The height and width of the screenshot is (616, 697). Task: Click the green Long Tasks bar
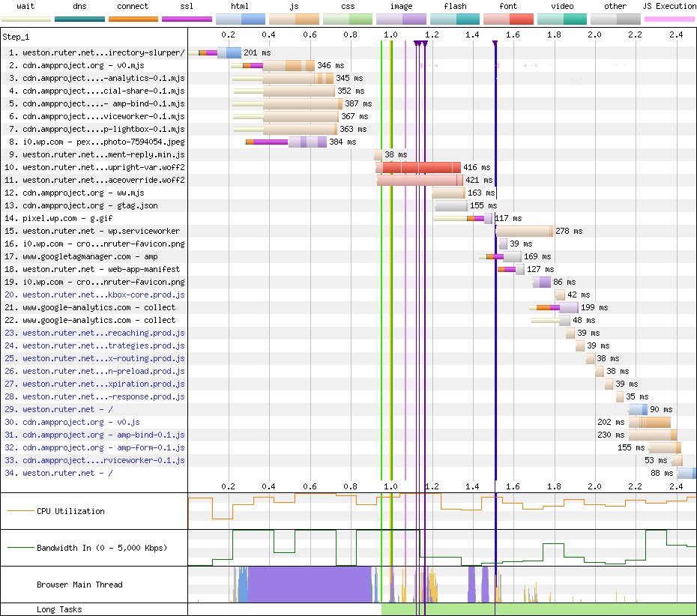(x=538, y=609)
